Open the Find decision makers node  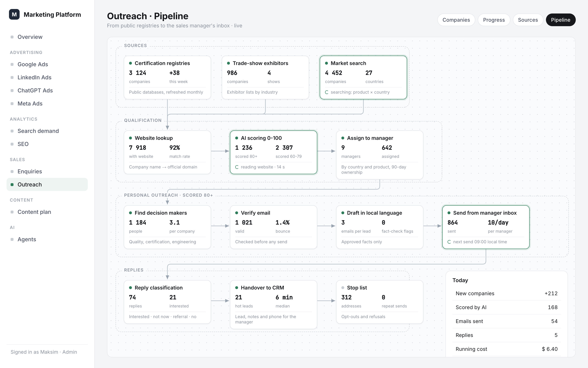click(x=167, y=227)
